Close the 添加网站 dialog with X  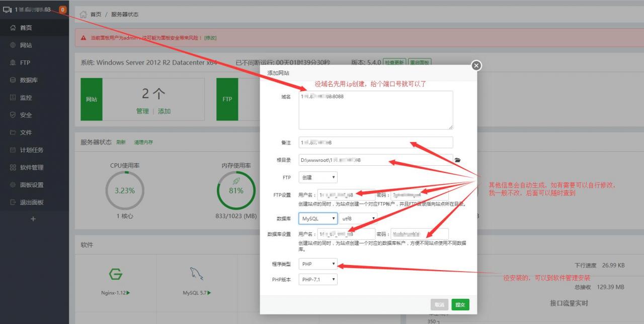(476, 66)
